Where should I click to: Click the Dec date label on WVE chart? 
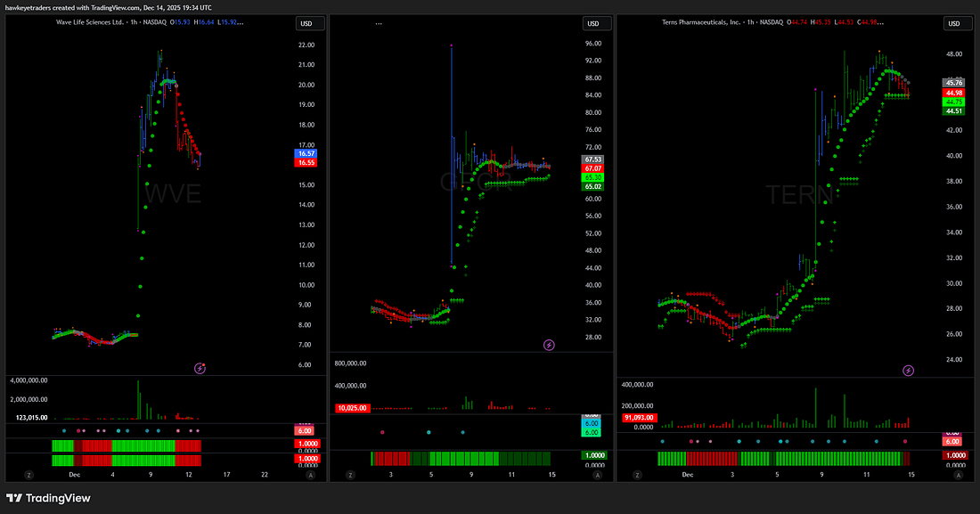pos(74,475)
